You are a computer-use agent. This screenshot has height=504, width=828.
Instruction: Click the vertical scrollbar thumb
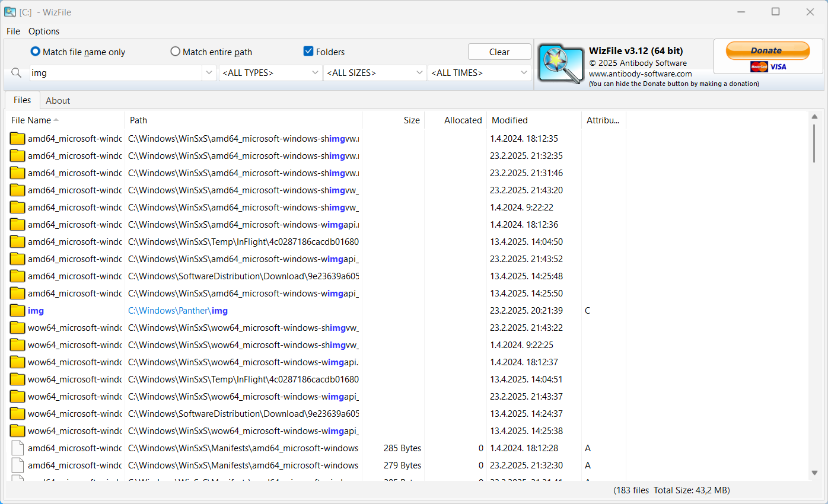point(815,143)
